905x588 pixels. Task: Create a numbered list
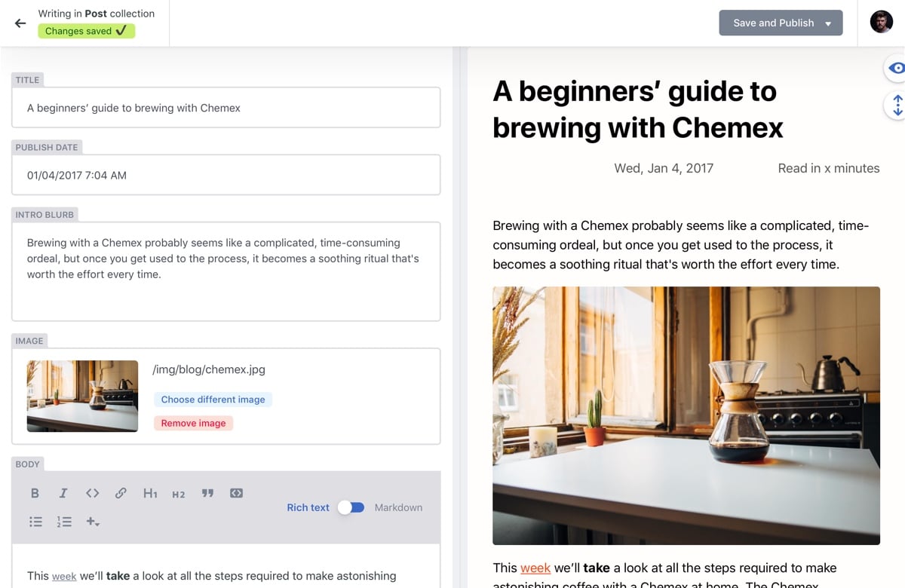coord(64,521)
